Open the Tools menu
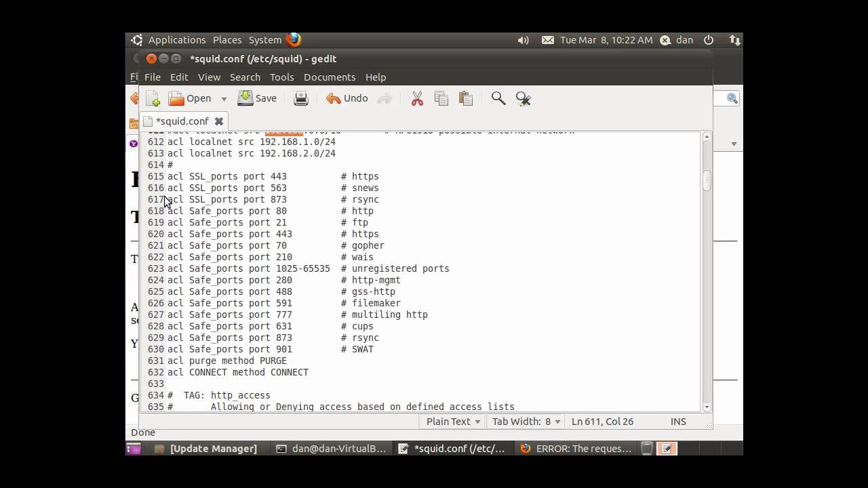This screenshot has width=868, height=488. (x=281, y=77)
